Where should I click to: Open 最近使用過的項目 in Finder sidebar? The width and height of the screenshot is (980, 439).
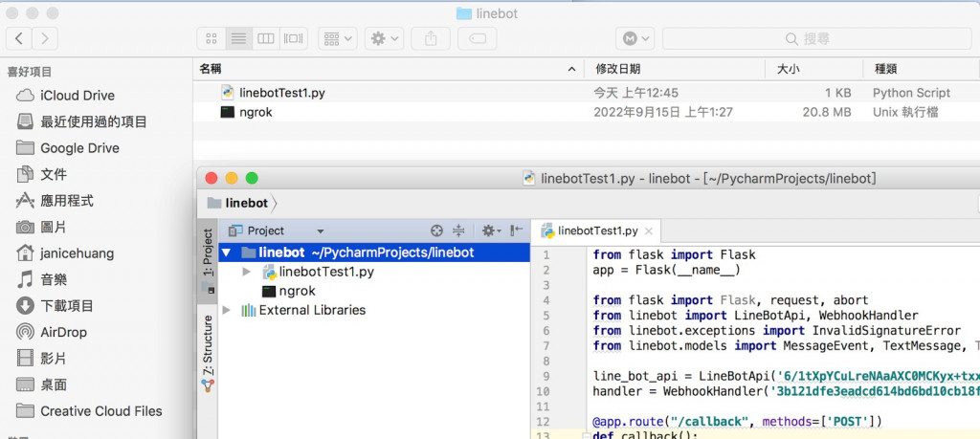point(81,121)
